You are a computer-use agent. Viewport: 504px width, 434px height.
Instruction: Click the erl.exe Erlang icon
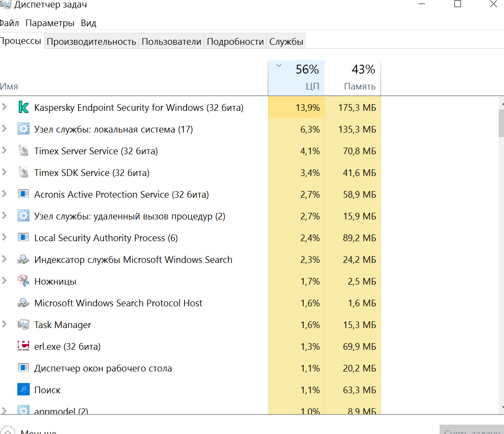pos(24,346)
